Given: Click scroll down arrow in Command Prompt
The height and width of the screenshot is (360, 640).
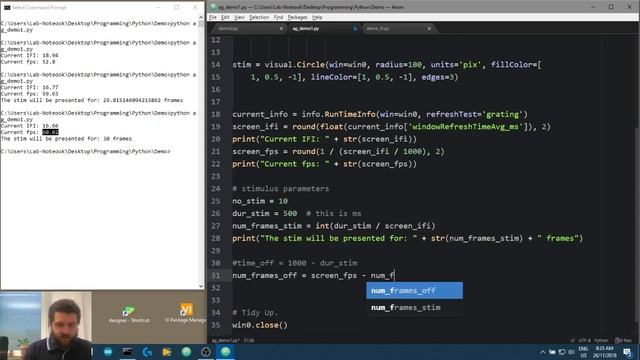Looking at the screenshot, I should (x=200, y=286).
